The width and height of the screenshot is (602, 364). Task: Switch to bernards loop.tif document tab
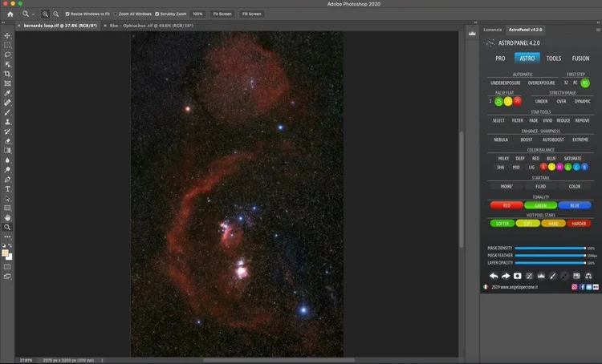click(x=60, y=26)
